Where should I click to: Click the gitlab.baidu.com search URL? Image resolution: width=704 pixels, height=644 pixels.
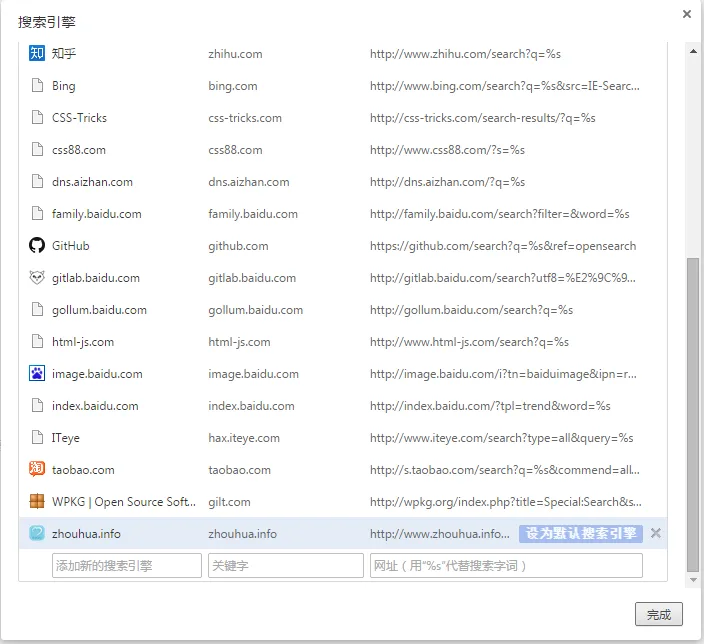click(x=503, y=278)
